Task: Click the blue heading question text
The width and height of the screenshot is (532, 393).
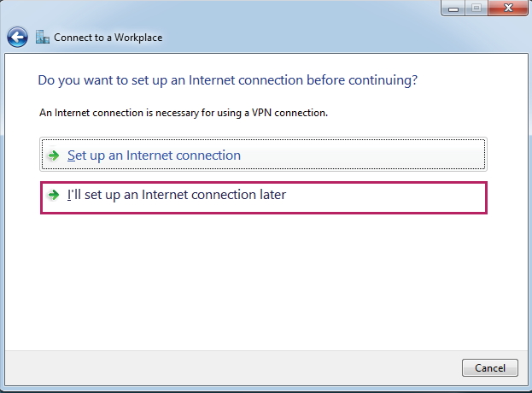Action: coord(227,80)
